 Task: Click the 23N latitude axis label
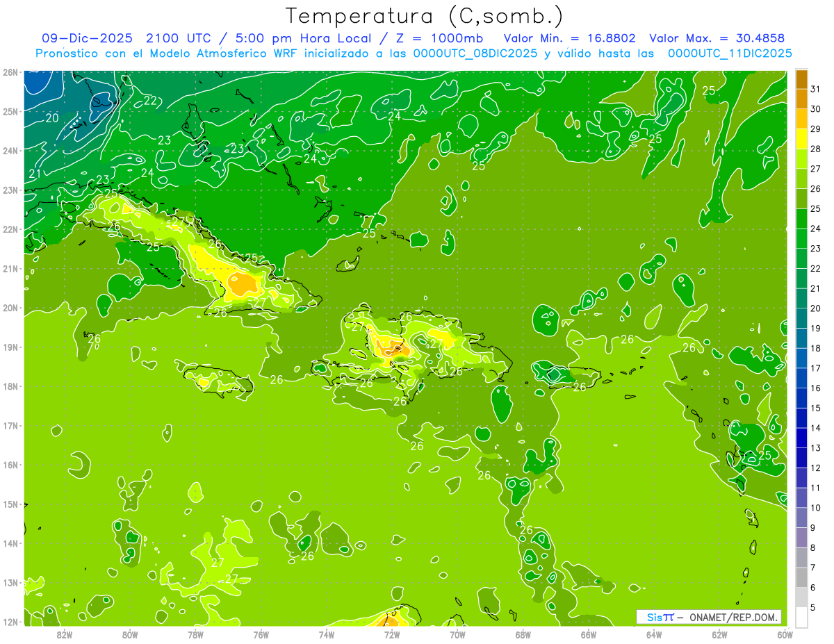coord(10,190)
